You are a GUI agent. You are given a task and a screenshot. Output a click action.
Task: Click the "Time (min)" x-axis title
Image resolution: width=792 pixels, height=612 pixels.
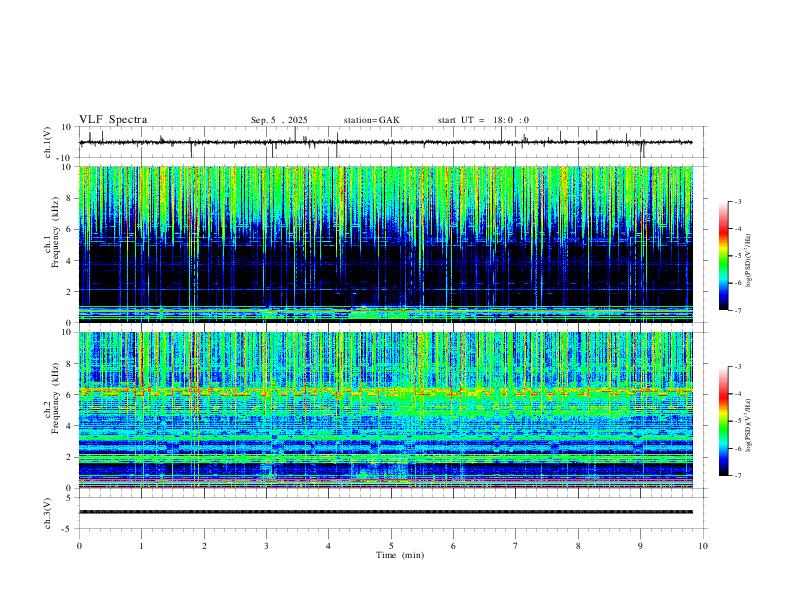400,555
